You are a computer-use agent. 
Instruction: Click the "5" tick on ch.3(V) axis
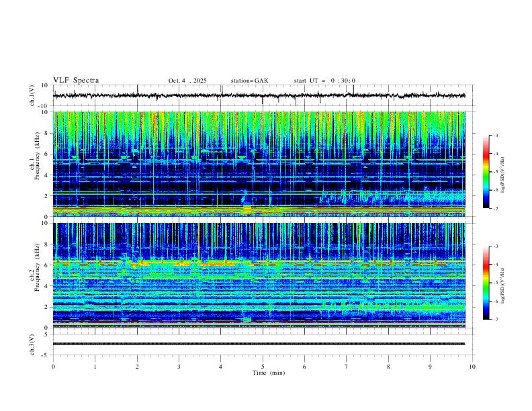47,334
